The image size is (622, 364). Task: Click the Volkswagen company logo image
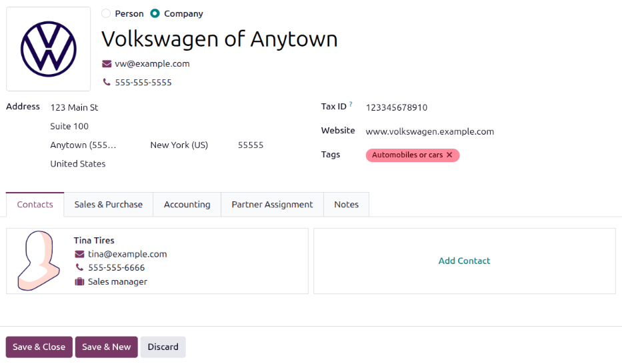click(x=49, y=49)
